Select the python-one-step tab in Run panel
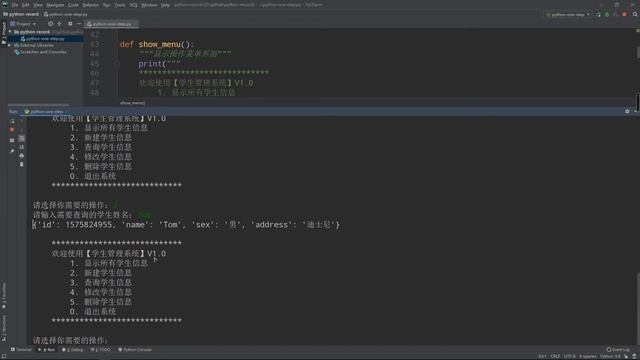Viewport: 640px width, 360px height. coord(44,111)
